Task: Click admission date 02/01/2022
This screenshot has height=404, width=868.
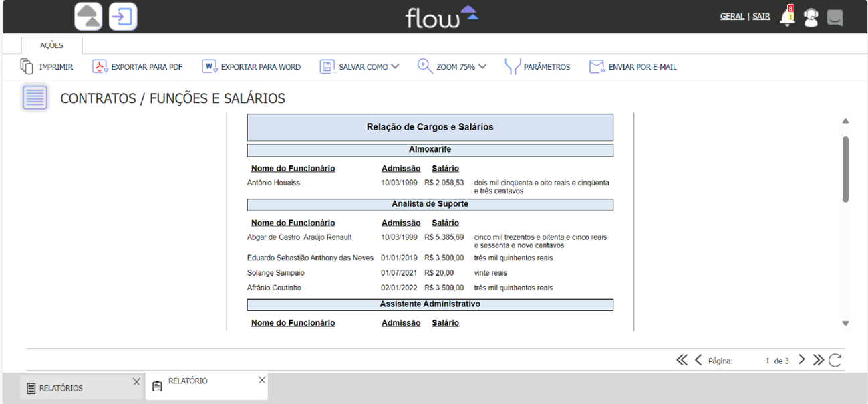Action: pos(400,288)
